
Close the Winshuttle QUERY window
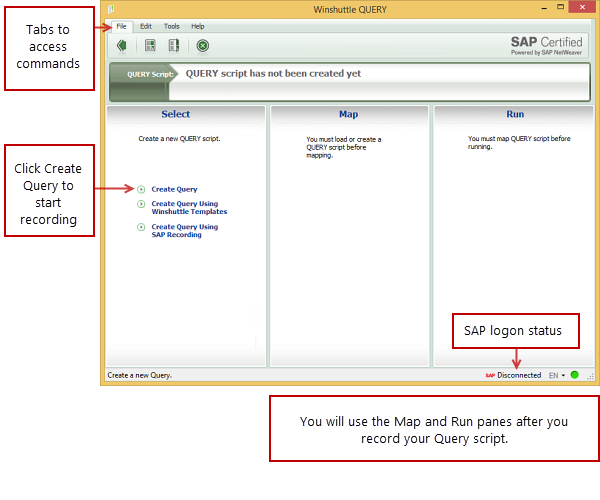[582, 7]
